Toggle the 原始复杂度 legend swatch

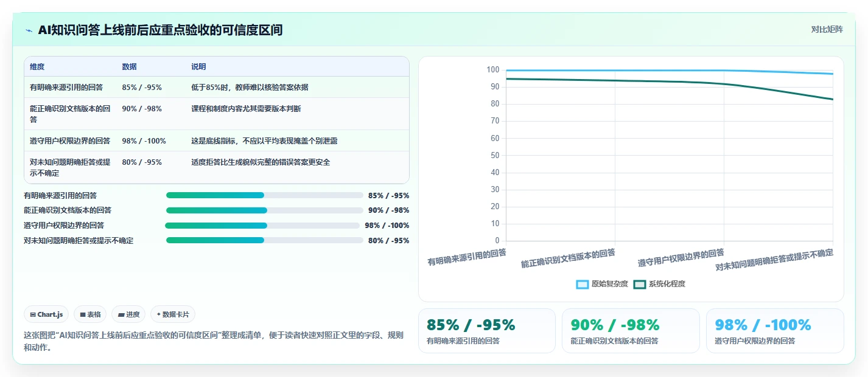point(583,284)
